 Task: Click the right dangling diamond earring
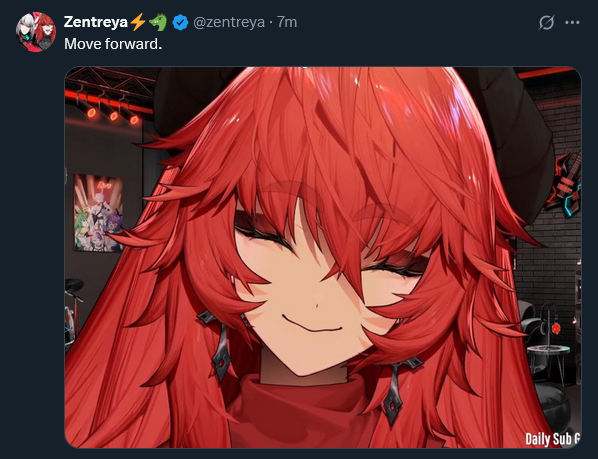click(x=397, y=390)
